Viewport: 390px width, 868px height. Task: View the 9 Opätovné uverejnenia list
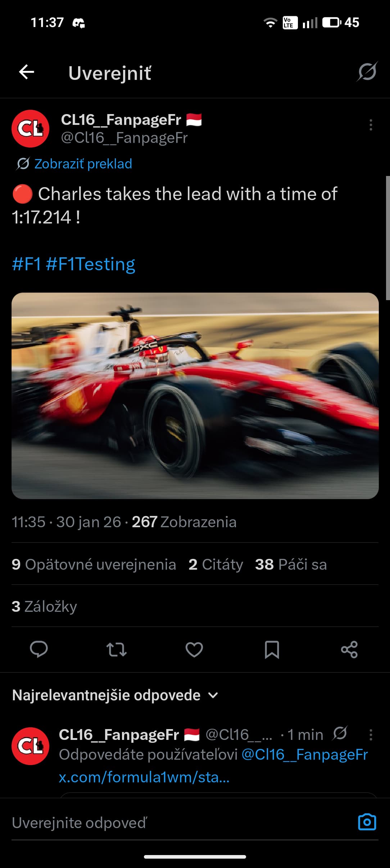point(94,564)
